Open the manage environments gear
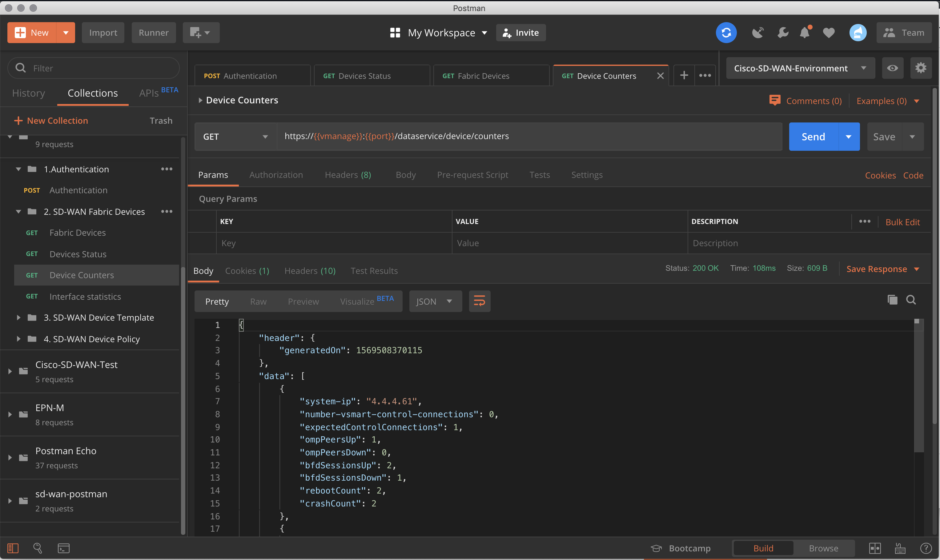Image resolution: width=940 pixels, height=560 pixels. tap(920, 68)
